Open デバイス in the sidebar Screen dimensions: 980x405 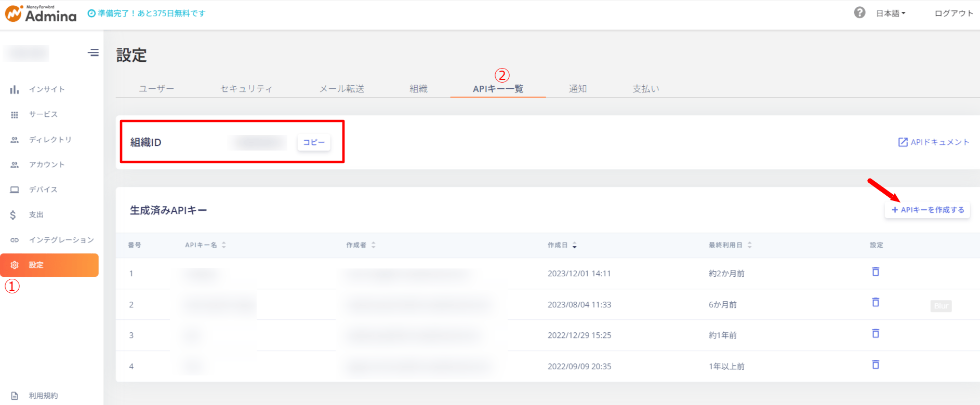click(43, 190)
